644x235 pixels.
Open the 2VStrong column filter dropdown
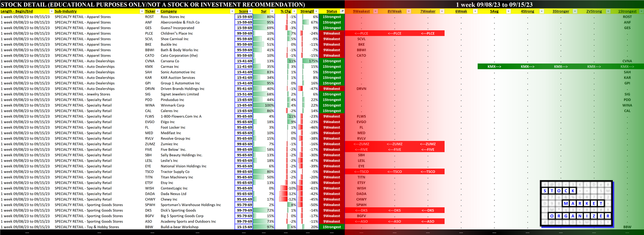608,11
